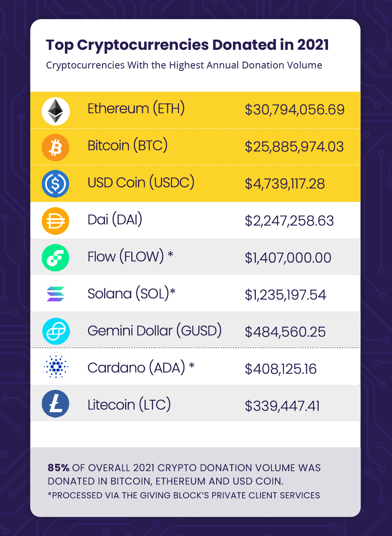Screen dimensions: 392x536
Task: Click the dotted Cardano logo icon
Action: coord(55,367)
